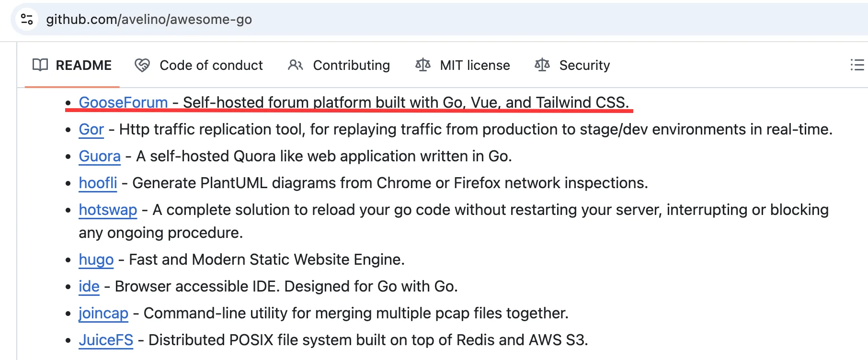Select the MIT license tab

463,65
